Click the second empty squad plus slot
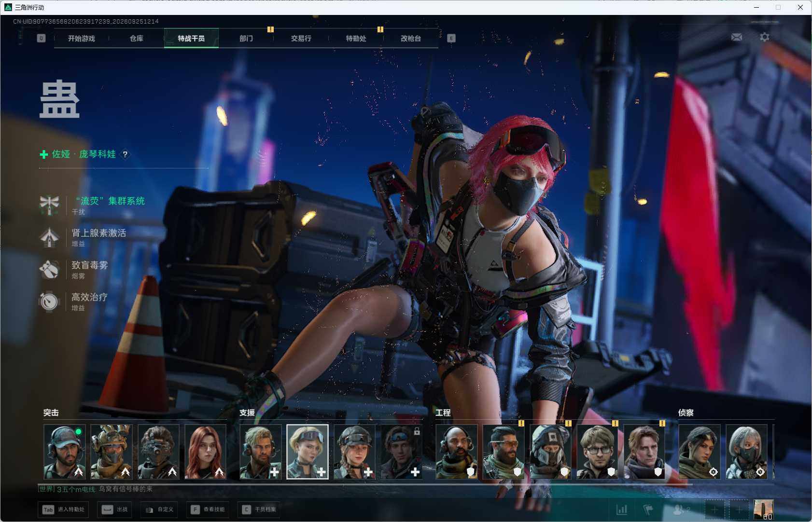Viewport: 812px width, 522px height. [x=739, y=509]
